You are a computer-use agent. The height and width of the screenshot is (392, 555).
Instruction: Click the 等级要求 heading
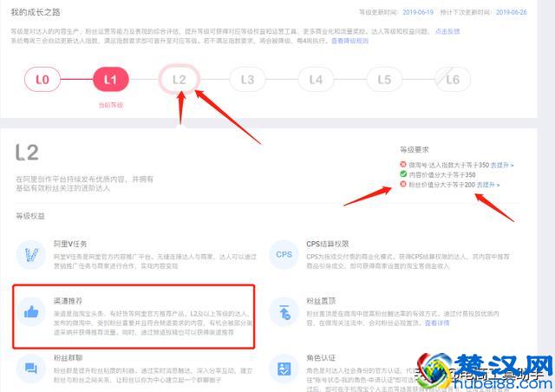pyautogui.click(x=415, y=150)
